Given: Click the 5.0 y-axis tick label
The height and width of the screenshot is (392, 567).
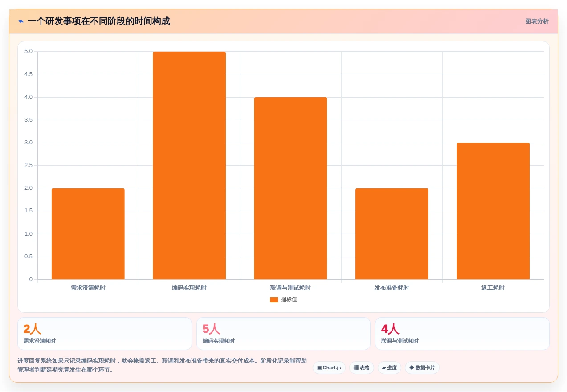Looking at the screenshot, I should click(29, 51).
